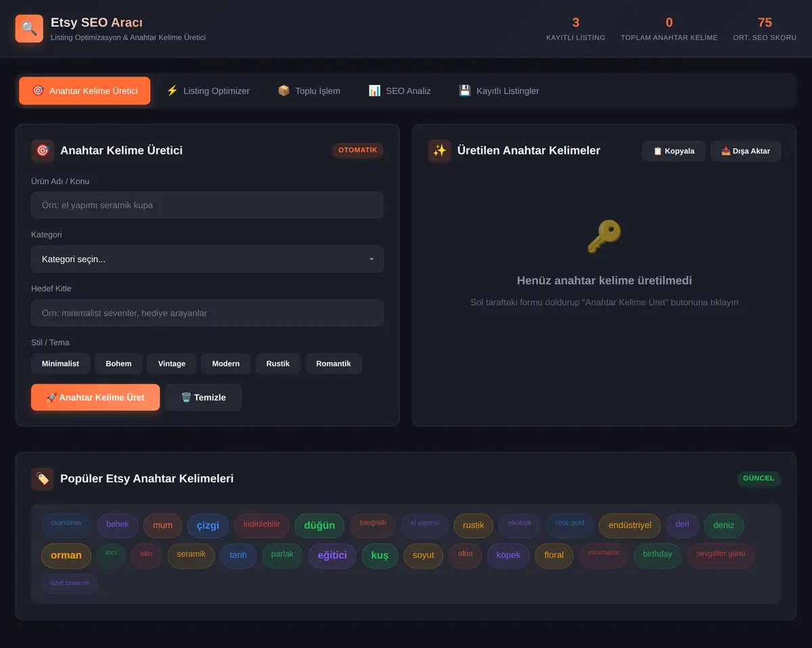
Task: Open the Listing Optimizer tab
Action: tap(208, 91)
